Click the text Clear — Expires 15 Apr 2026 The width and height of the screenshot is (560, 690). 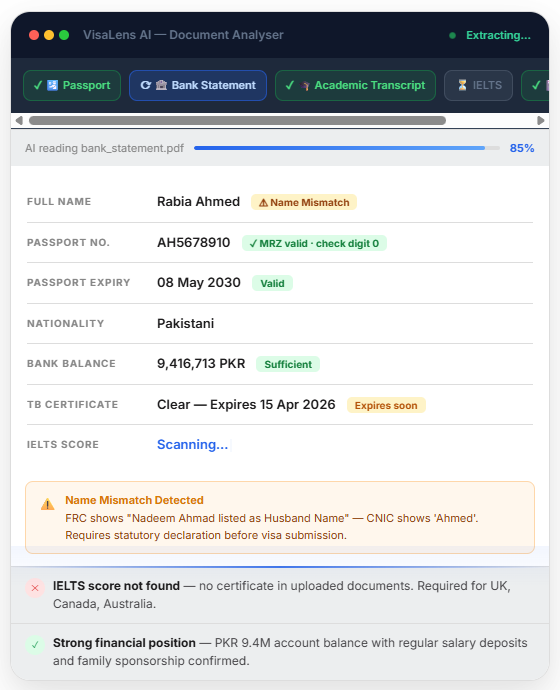246,404
